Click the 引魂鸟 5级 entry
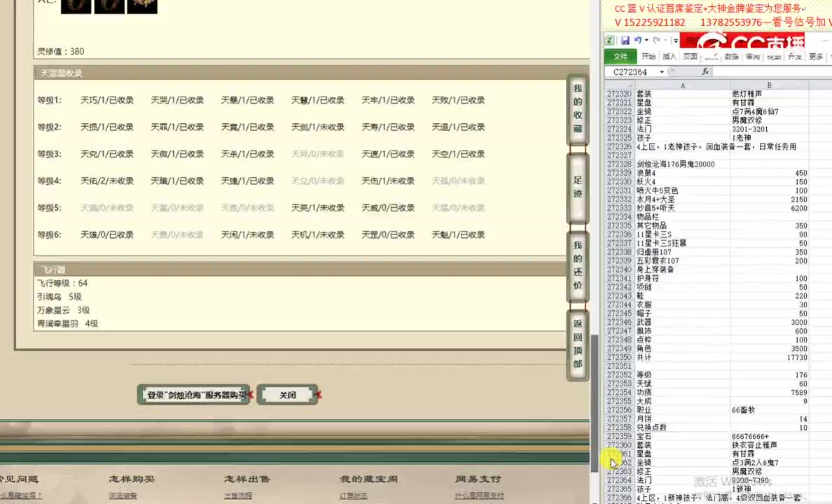Screen dimensions: 832x504 (60, 297)
